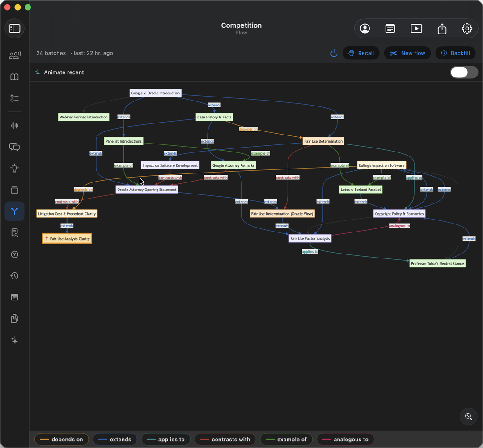Image resolution: width=483 pixels, height=448 pixels.
Task: Open the question mark help icon
Action: [x=14, y=254]
